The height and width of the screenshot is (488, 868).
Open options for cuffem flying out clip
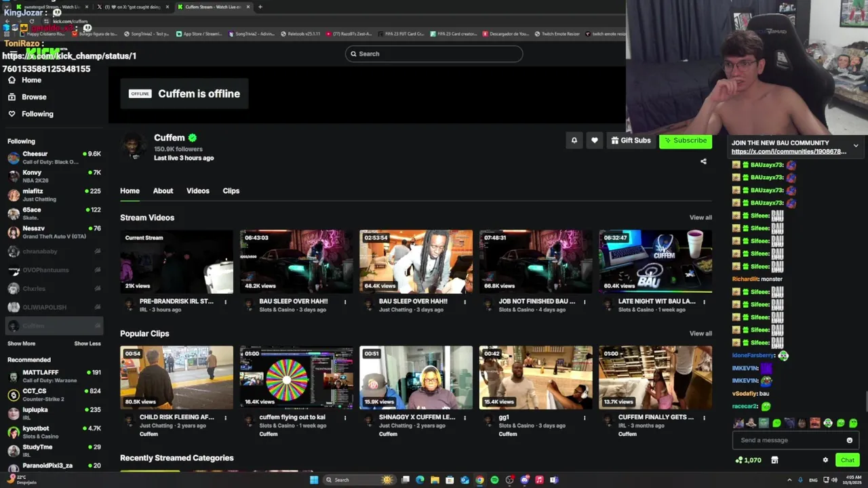(345, 418)
